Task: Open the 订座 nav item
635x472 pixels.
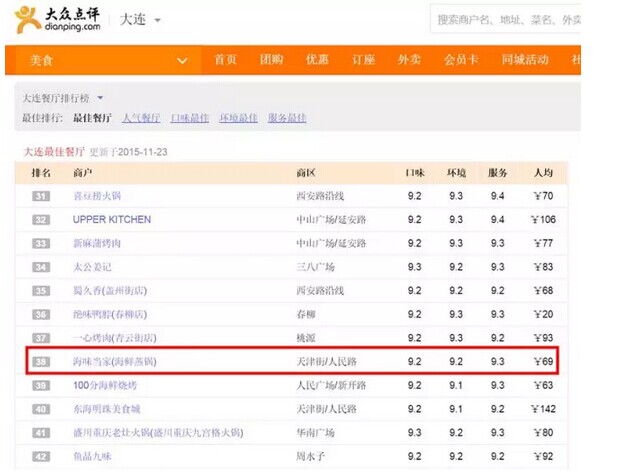Action: click(x=363, y=60)
